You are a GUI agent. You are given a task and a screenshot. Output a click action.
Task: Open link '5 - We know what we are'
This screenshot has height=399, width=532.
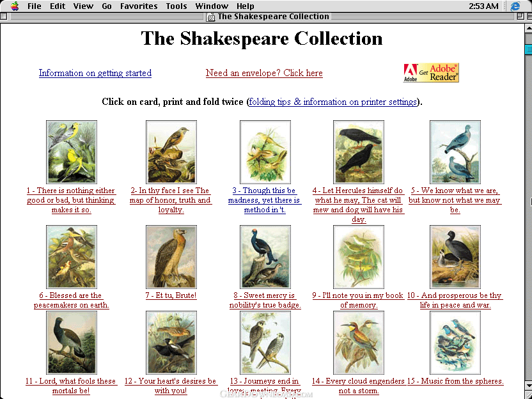[455, 200]
